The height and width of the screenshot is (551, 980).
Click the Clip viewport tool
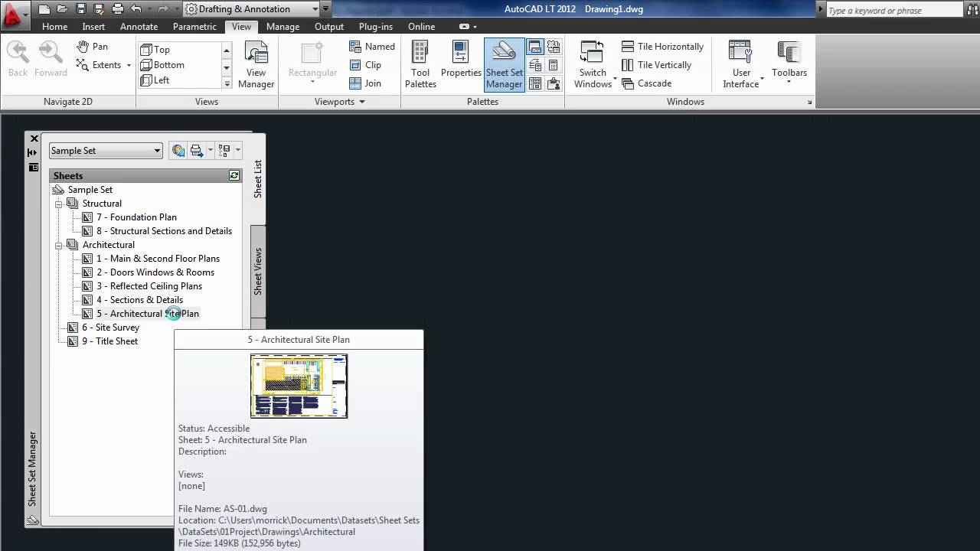pos(365,65)
